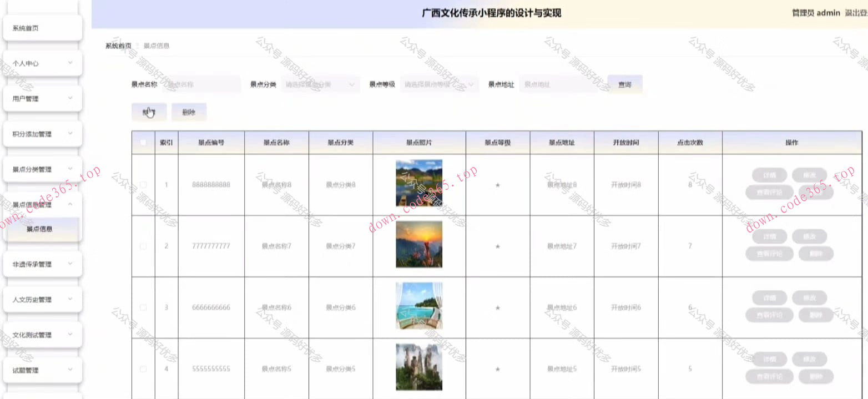Viewport: 868px width, 399px height.
Task: Collapse the 景点信息管理 sidebar section
Action: click(42, 204)
